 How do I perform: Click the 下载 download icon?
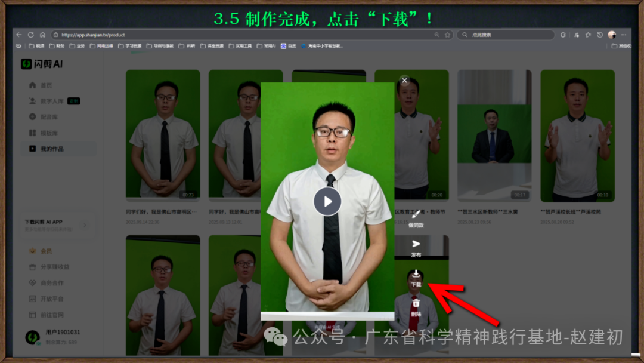click(x=416, y=275)
